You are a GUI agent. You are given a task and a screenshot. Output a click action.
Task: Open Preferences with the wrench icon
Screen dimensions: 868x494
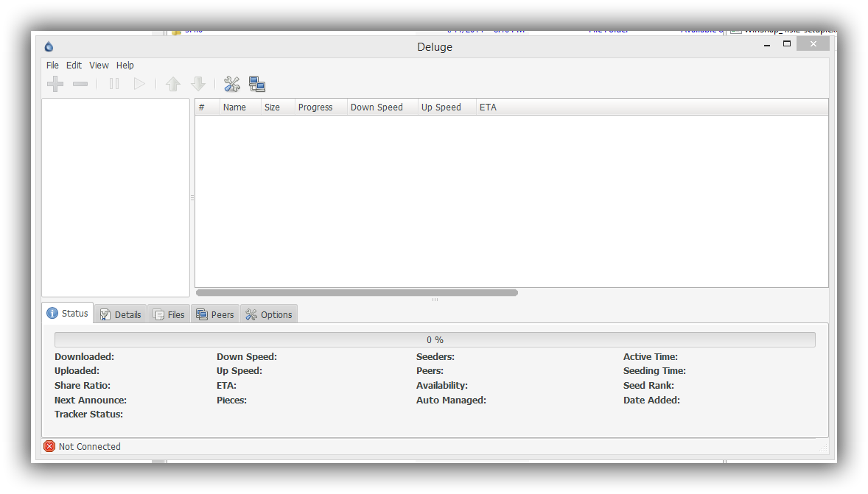pos(232,84)
